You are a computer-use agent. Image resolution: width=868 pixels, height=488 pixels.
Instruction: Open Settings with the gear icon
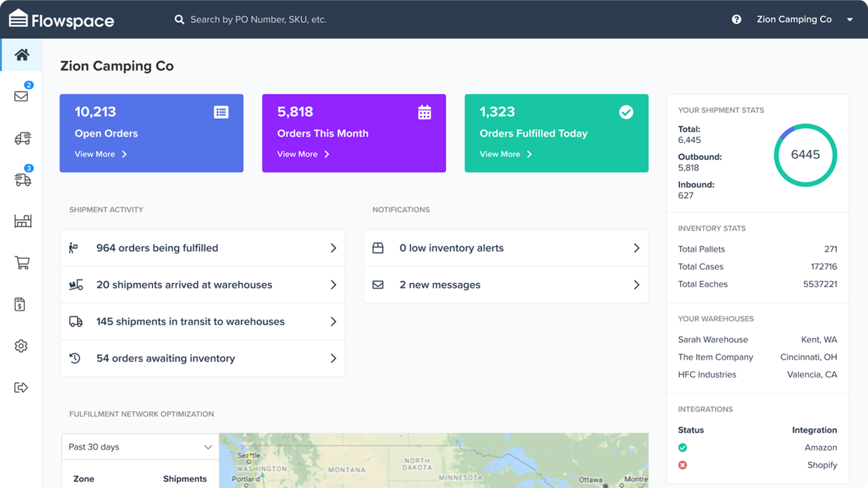coord(21,346)
